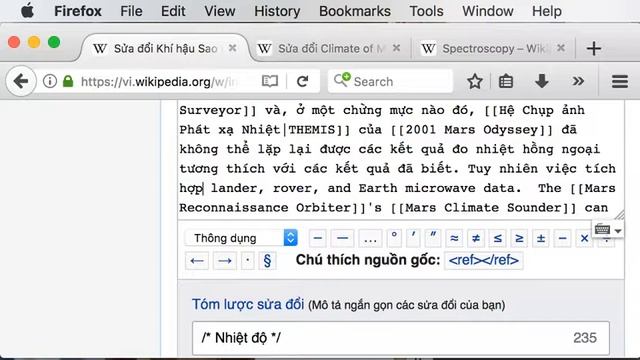The width and height of the screenshot is (640, 360).
Task: Open the Firefox hamburger menu
Action: click(620, 81)
